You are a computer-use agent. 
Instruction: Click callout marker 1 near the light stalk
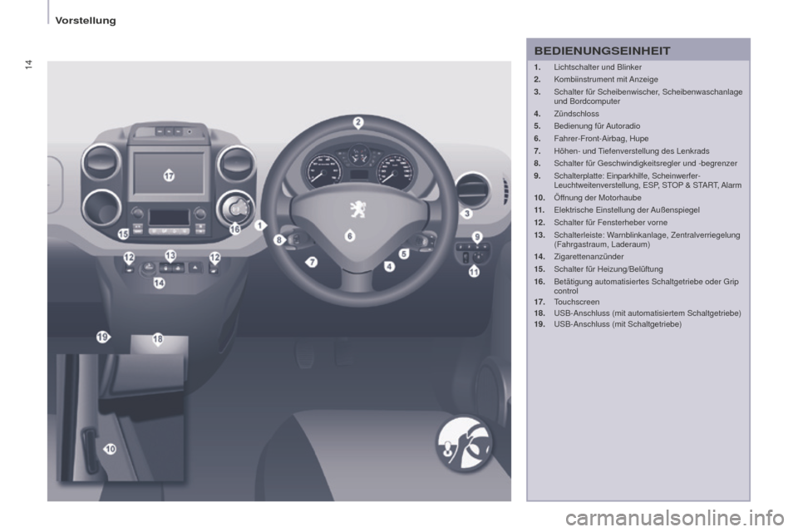click(x=260, y=225)
